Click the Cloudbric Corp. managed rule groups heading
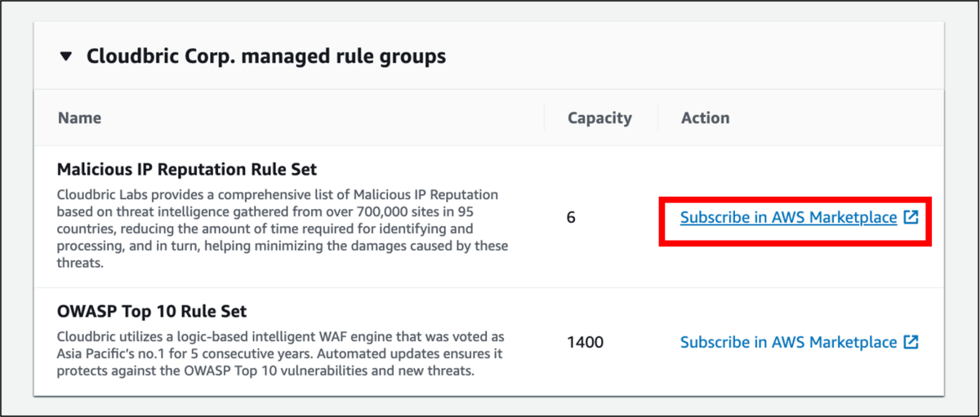The width and height of the screenshot is (980, 417). tap(266, 56)
